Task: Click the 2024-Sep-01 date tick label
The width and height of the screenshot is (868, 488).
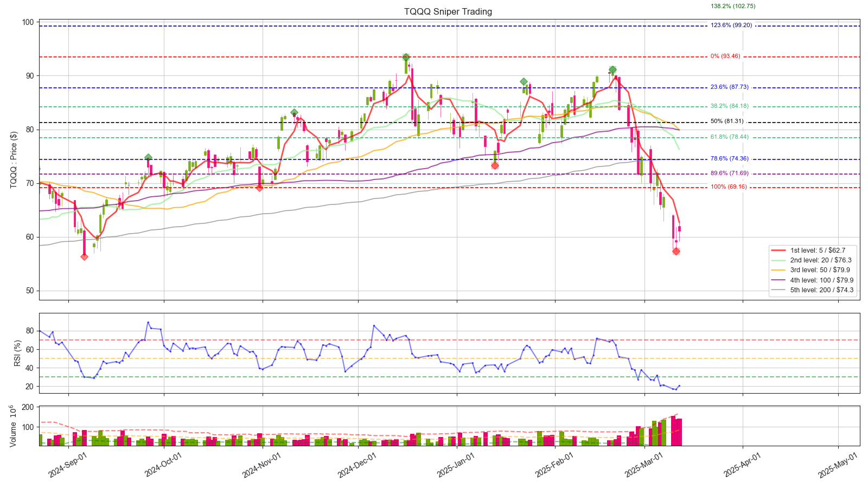Action: pos(68,465)
